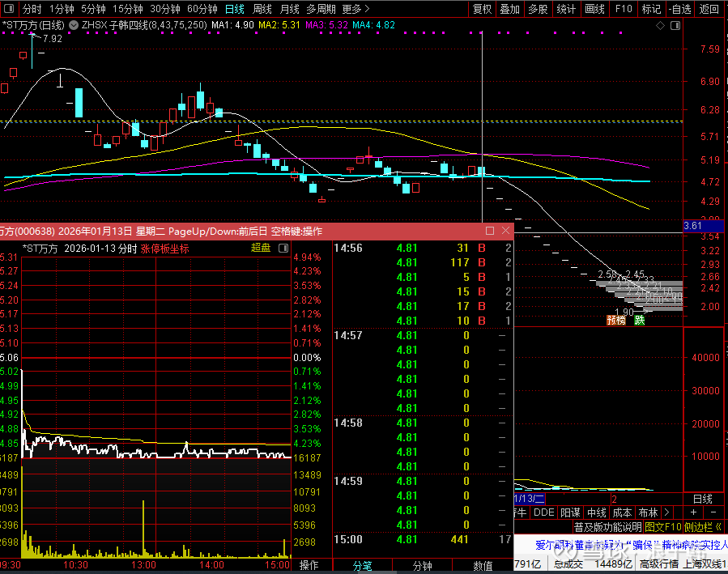Toggle the 涨停板坐标 axis mode
728x574 pixels.
coord(164,249)
